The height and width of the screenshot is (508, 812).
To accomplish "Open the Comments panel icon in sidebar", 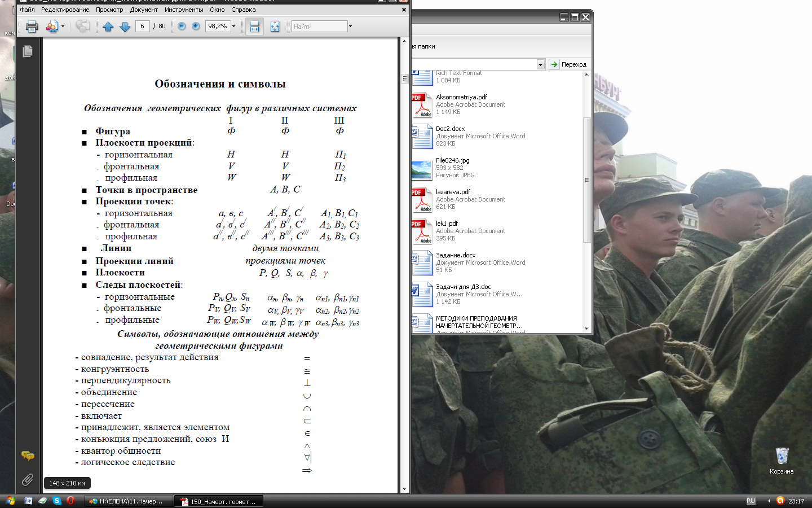I will click(x=28, y=456).
